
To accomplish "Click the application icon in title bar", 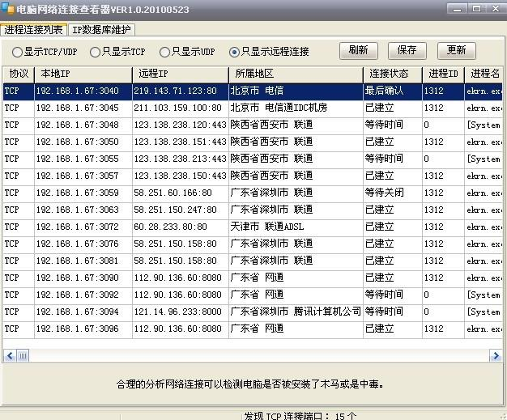I will (x=7, y=8).
